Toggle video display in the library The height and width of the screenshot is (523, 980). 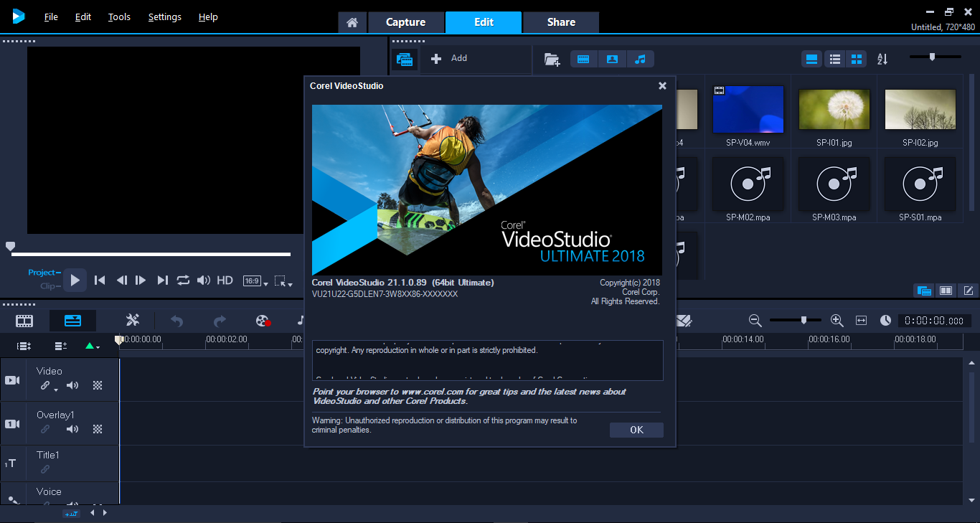[x=583, y=60]
